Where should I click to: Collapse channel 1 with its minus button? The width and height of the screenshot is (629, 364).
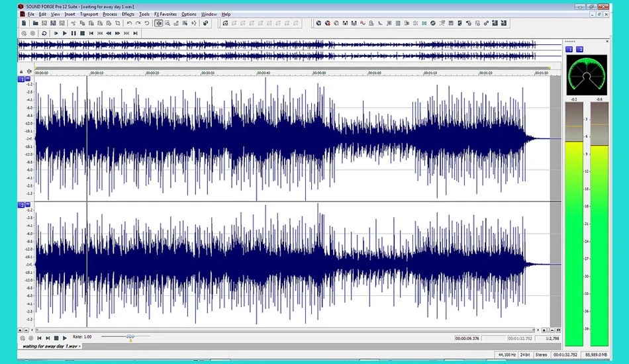[28, 79]
